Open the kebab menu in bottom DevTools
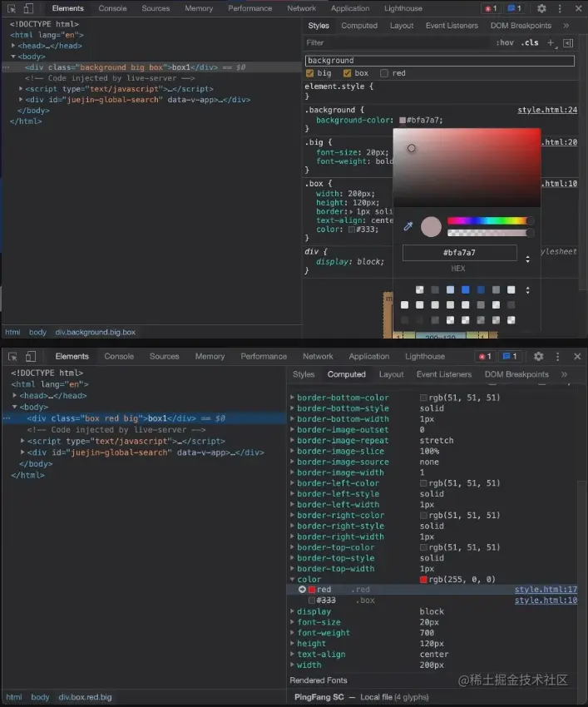Screen dimensions: 588x707 (x=558, y=357)
